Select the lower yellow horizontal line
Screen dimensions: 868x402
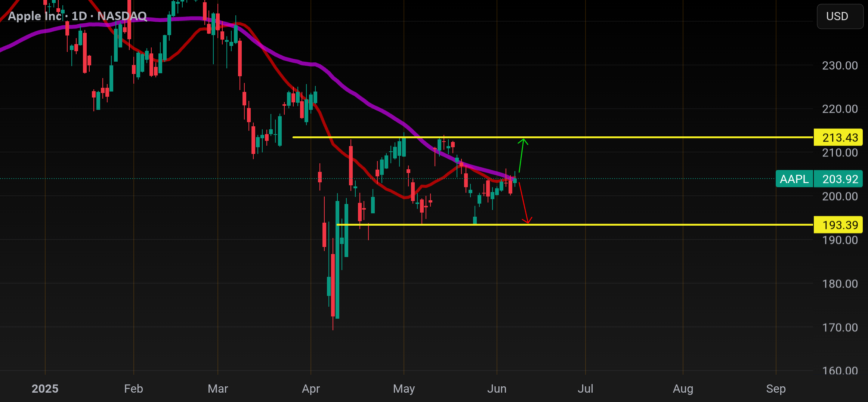pos(575,225)
